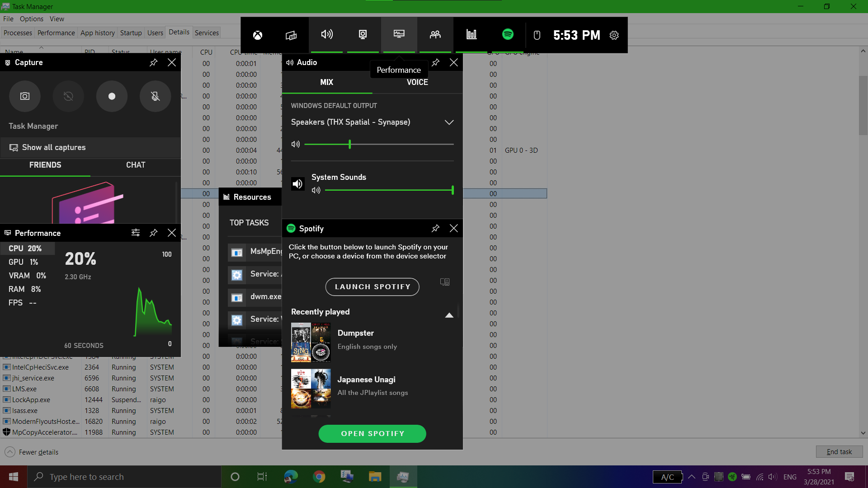This screenshot has height=488, width=868.
Task: Take a screenshot with the camera icon
Action: (x=25, y=96)
